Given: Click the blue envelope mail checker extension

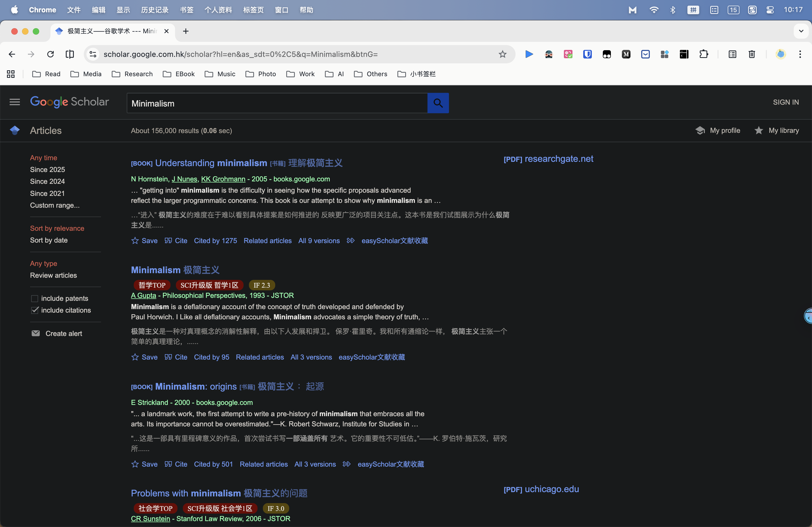Looking at the screenshot, I should click(646, 54).
